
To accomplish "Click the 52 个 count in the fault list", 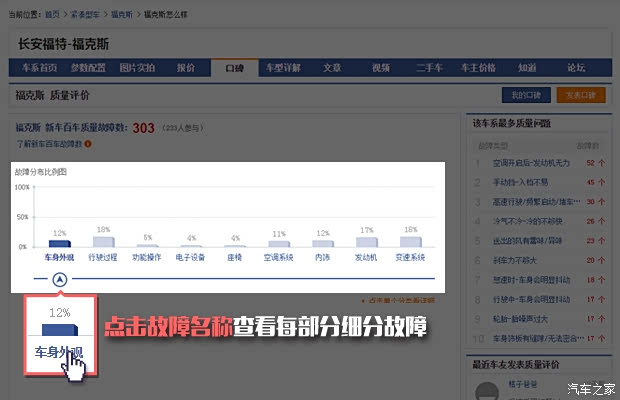I will click(x=596, y=163).
